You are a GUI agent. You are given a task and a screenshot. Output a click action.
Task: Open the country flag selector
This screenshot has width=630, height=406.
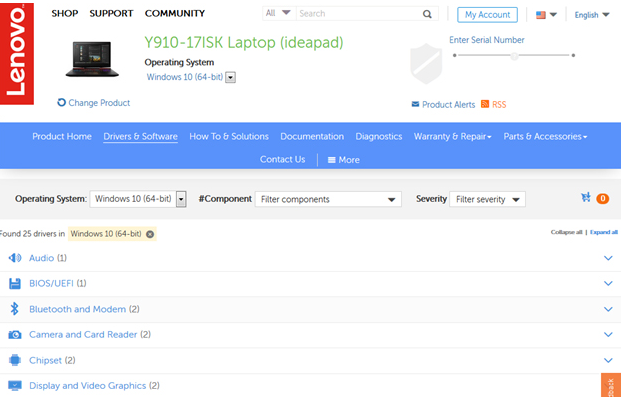pyautogui.click(x=546, y=15)
